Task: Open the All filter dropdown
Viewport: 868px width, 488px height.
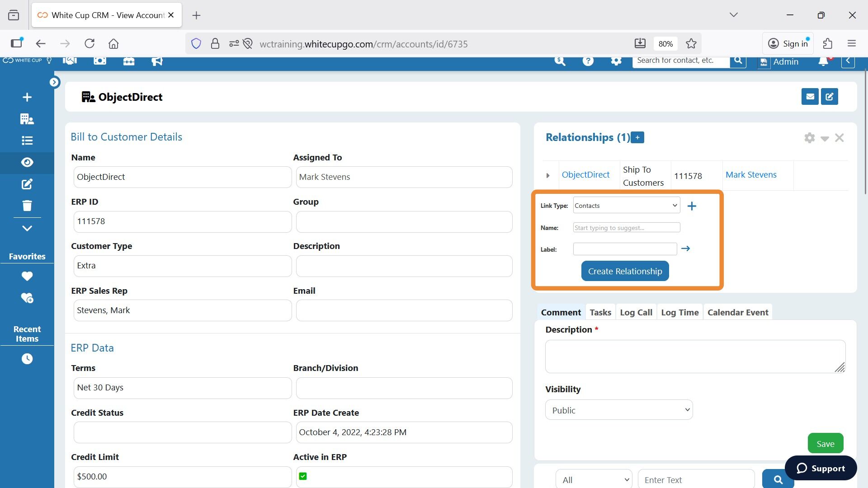Action: tap(594, 479)
